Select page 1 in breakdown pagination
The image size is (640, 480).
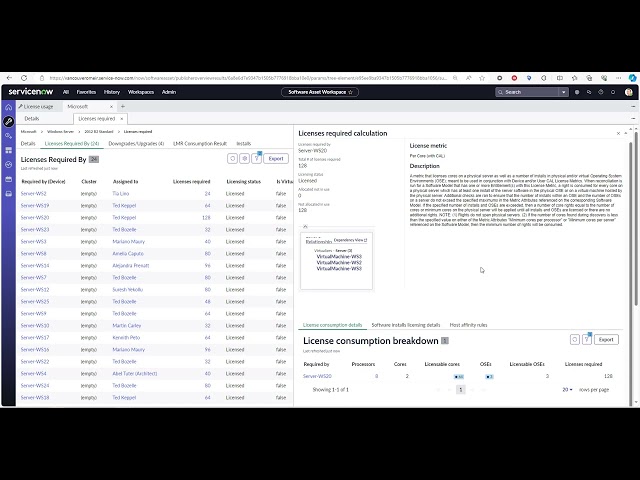[460, 390]
